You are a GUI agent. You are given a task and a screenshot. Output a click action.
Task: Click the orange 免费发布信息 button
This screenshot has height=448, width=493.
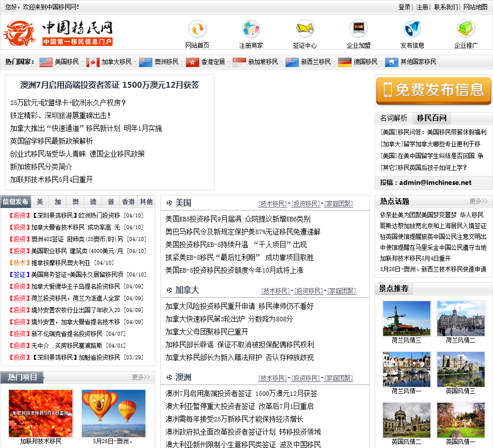(x=433, y=91)
